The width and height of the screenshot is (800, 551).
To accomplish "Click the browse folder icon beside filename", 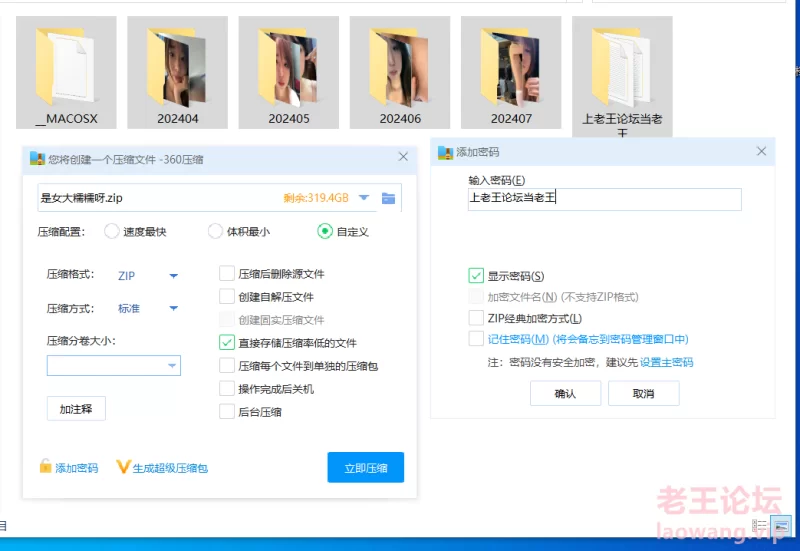I will click(388, 198).
